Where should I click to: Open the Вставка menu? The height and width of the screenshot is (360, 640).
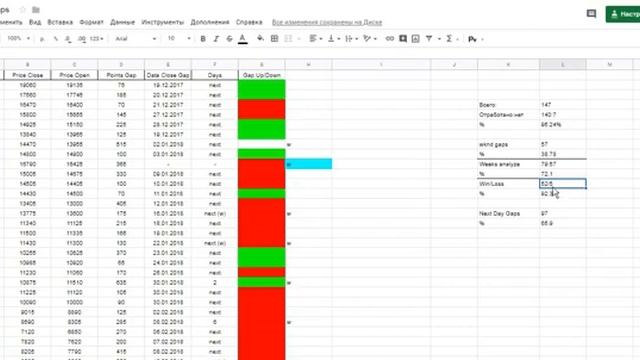click(x=60, y=22)
